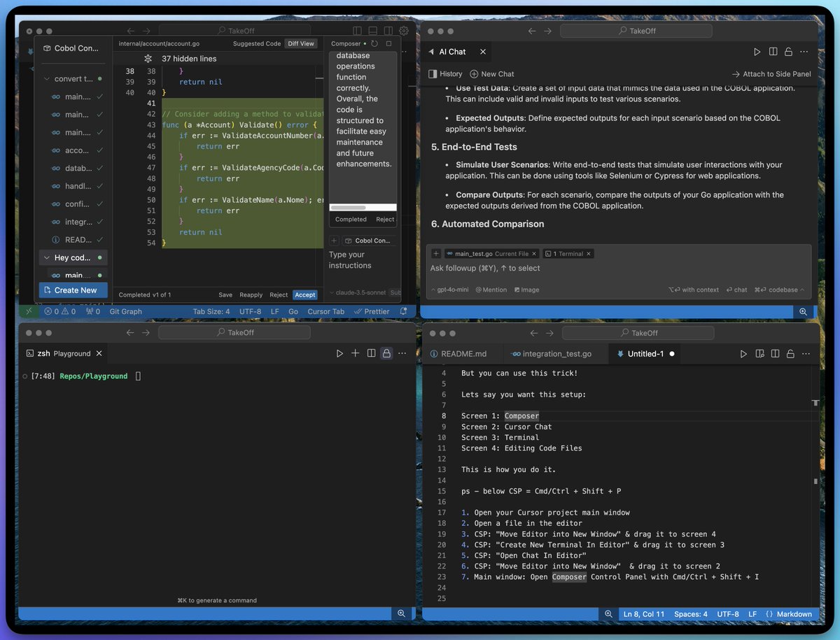
Task: Click the plus icon beside Cobol Con chip
Action: pos(334,241)
